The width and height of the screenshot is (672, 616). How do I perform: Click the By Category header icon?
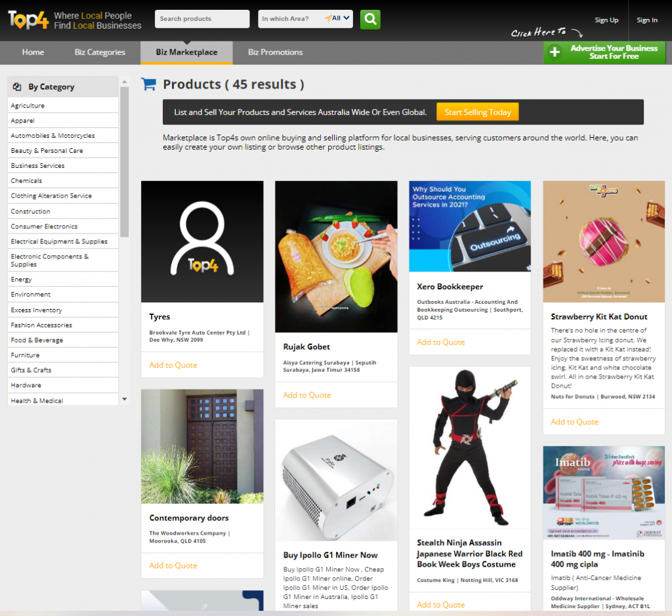pyautogui.click(x=17, y=87)
